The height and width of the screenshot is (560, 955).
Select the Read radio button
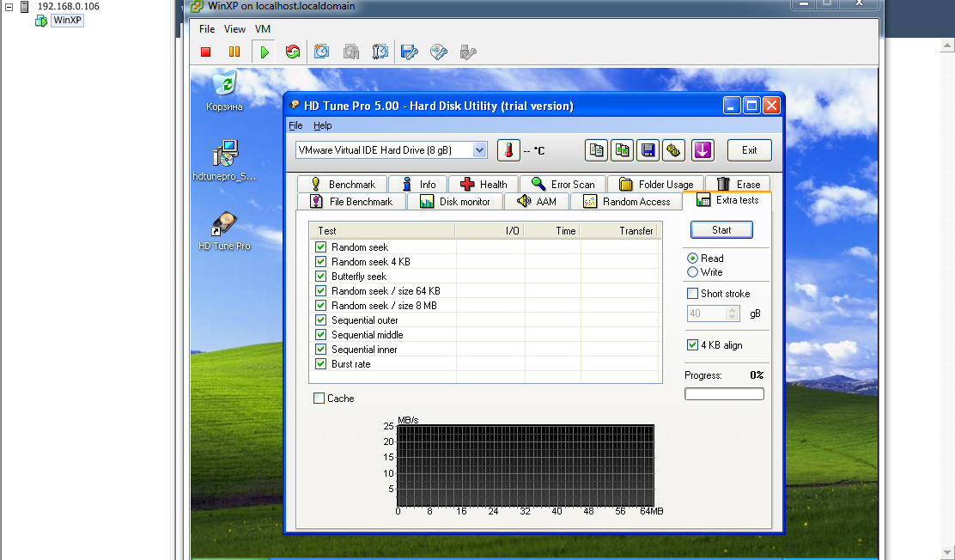click(x=692, y=259)
